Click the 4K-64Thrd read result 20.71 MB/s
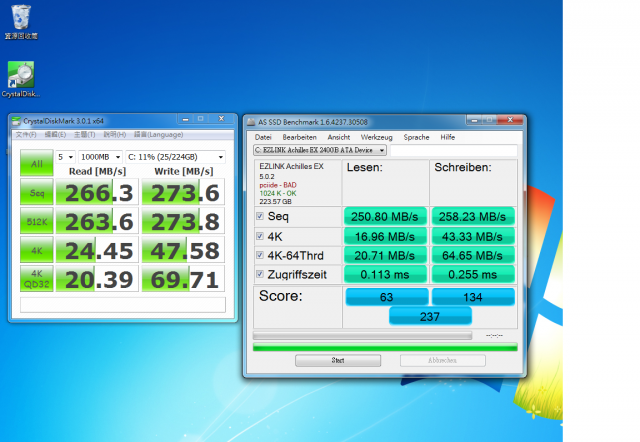The image size is (640, 442). (x=385, y=255)
